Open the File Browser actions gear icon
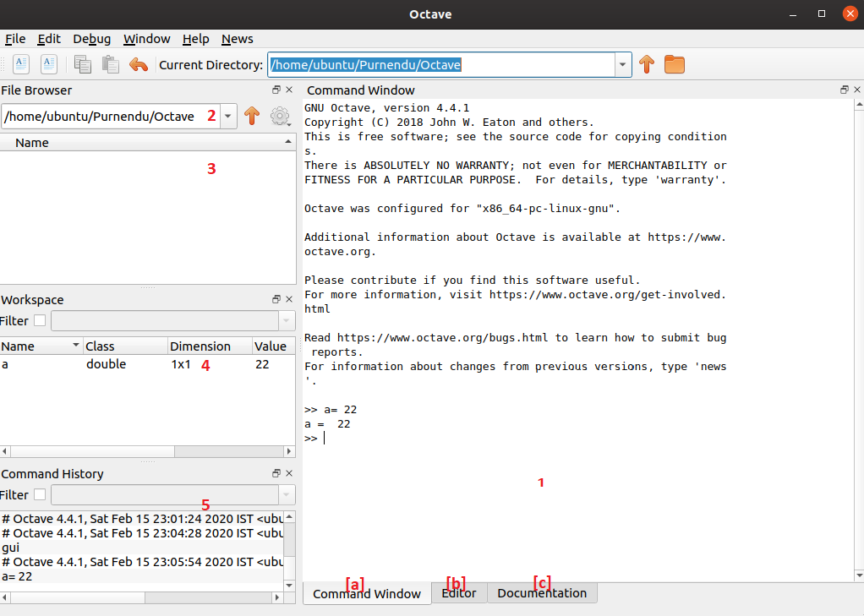 click(x=281, y=116)
